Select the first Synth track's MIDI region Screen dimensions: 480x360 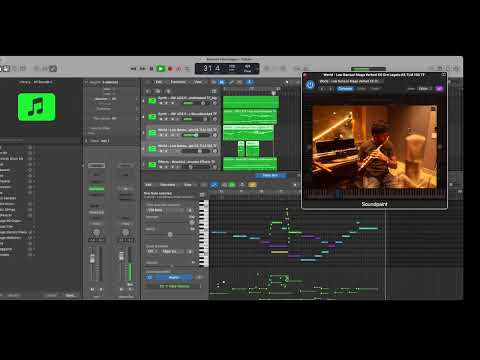click(x=251, y=102)
